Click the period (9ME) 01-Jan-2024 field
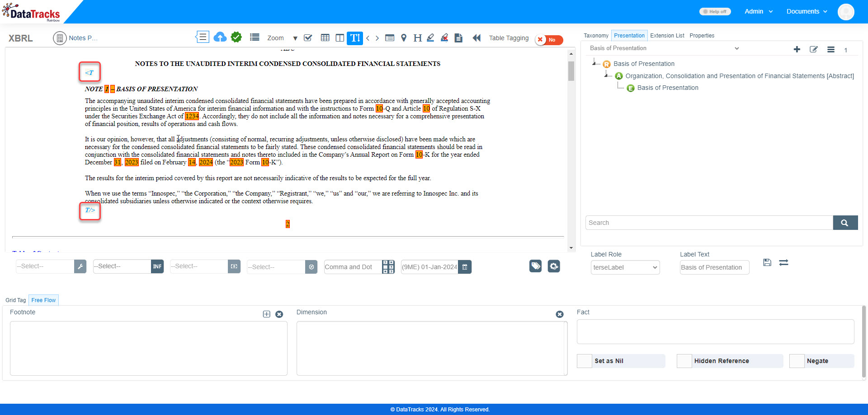Image resolution: width=868 pixels, height=415 pixels. coord(429,267)
